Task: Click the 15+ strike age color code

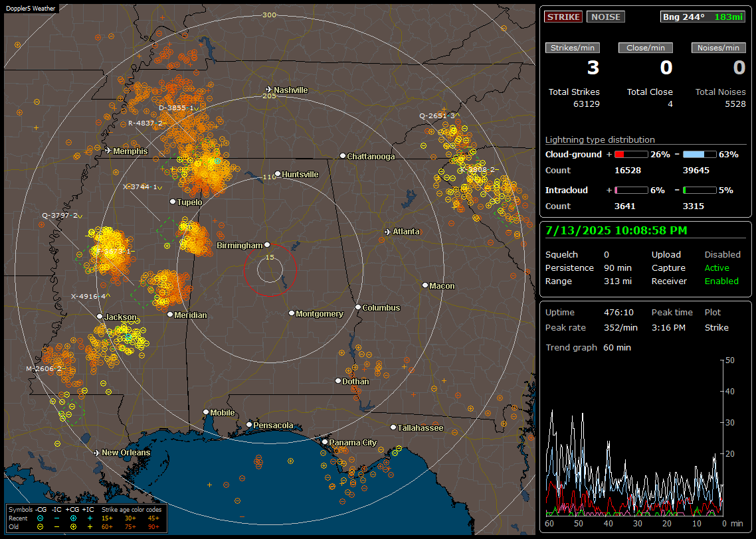Action: pyautogui.click(x=107, y=518)
